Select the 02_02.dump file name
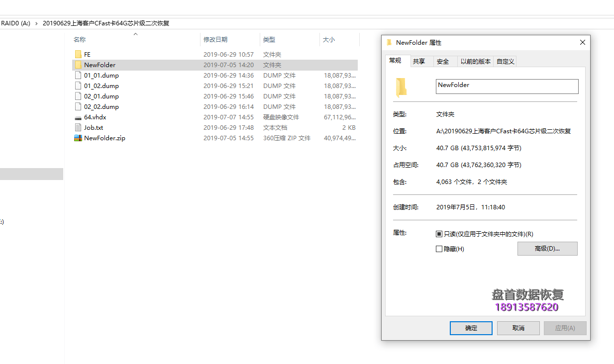The image size is (614, 364). (x=102, y=106)
